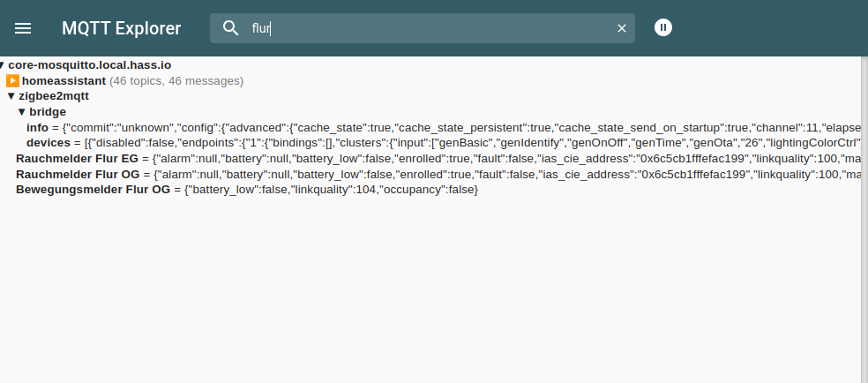The width and height of the screenshot is (868, 383).
Task: Click the 46 topics, 46 messages count
Action: pos(176,80)
